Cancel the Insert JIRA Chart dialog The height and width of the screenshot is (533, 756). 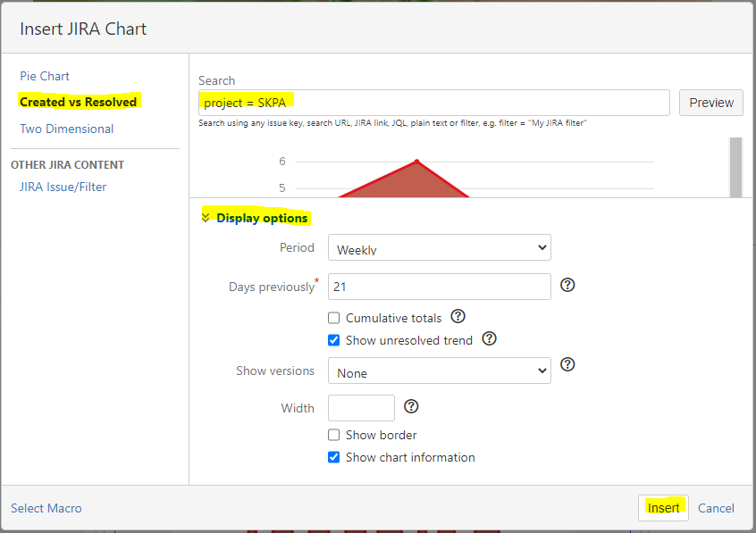(716, 508)
